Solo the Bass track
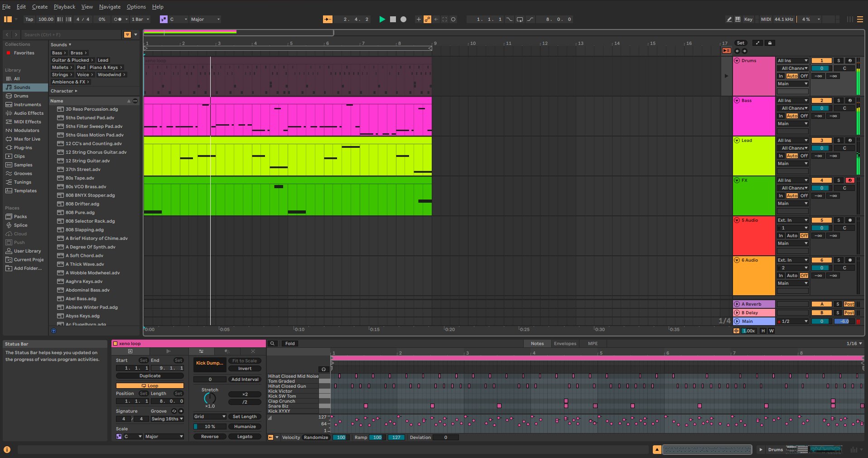Image resolution: width=868 pixels, height=458 pixels. 839,101
